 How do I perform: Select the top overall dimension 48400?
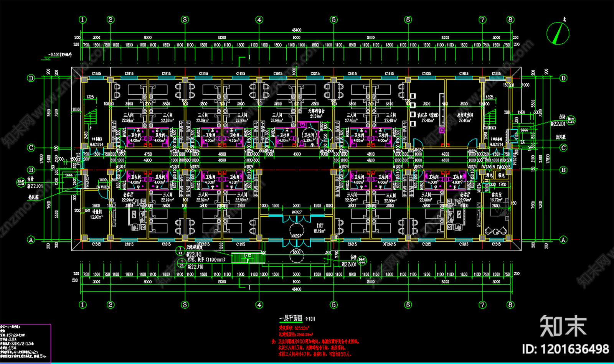point(296,30)
